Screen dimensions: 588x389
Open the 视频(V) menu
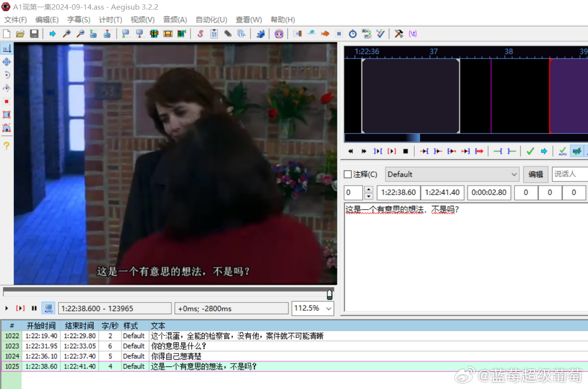click(x=143, y=20)
